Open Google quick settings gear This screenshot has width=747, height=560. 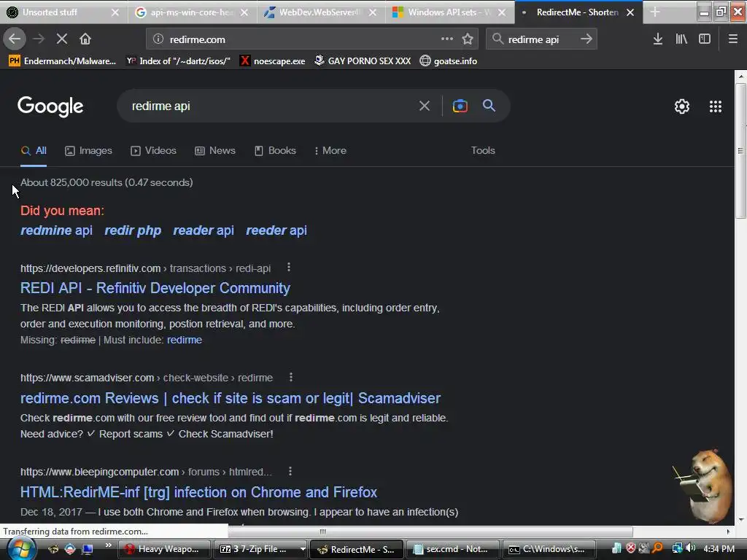[682, 106]
